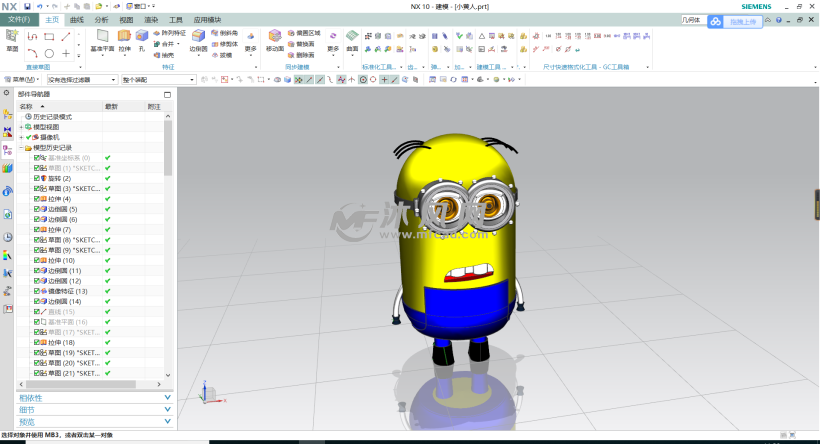Collapse the 模型历史记录 tree node
Image resolution: width=820 pixels, height=444 pixels.
click(x=21, y=148)
